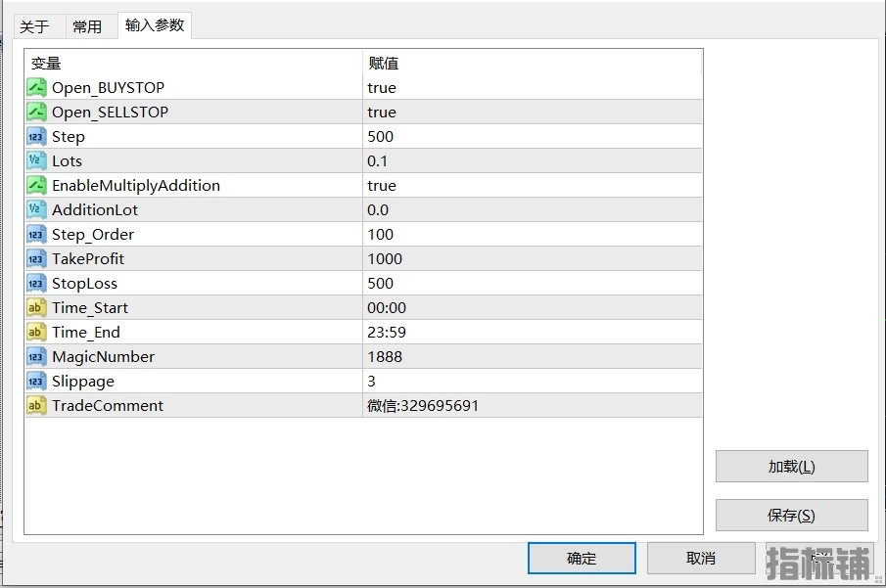Open the 常用 tab

tap(87, 26)
